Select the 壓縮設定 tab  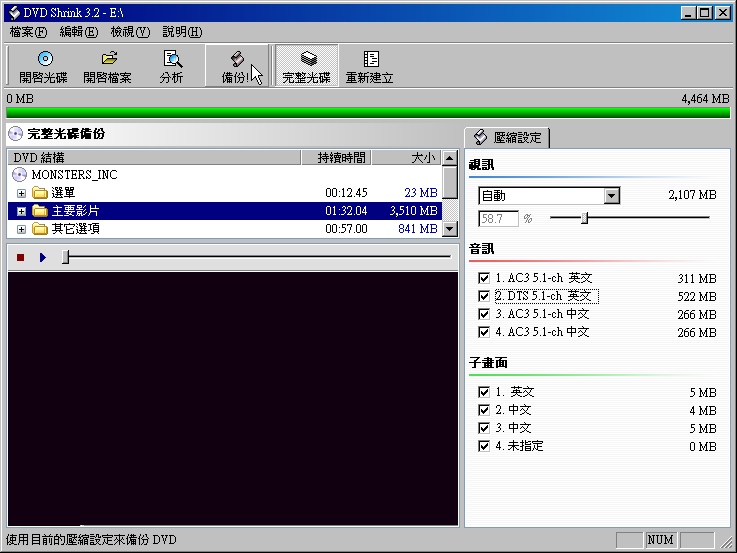tap(507, 138)
